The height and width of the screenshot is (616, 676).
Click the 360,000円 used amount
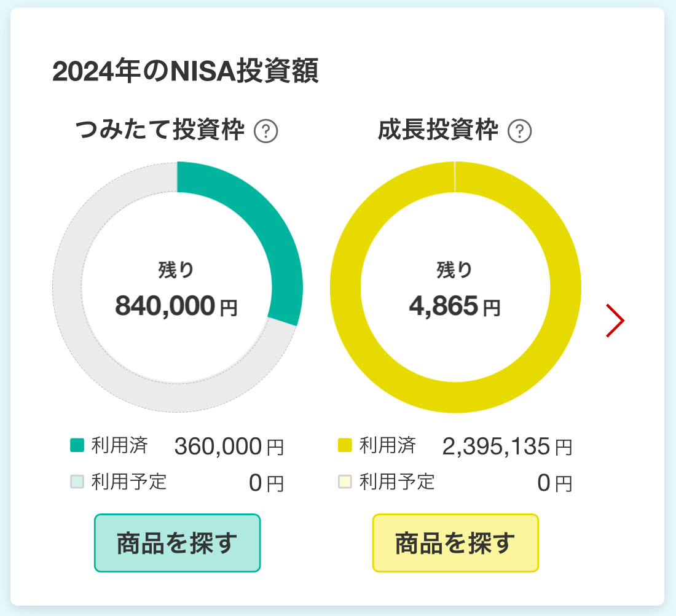[229, 446]
